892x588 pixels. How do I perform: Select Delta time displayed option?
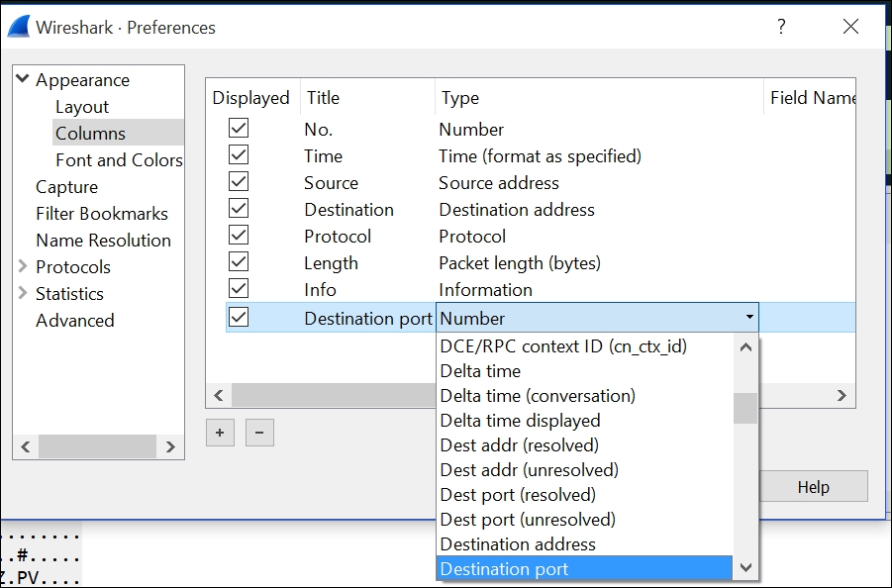(x=585, y=421)
